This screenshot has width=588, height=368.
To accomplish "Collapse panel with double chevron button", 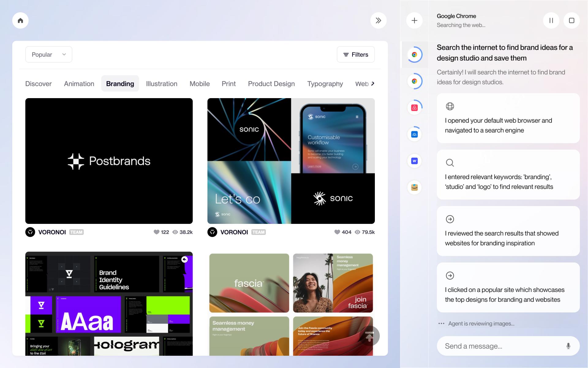I will coord(379,21).
